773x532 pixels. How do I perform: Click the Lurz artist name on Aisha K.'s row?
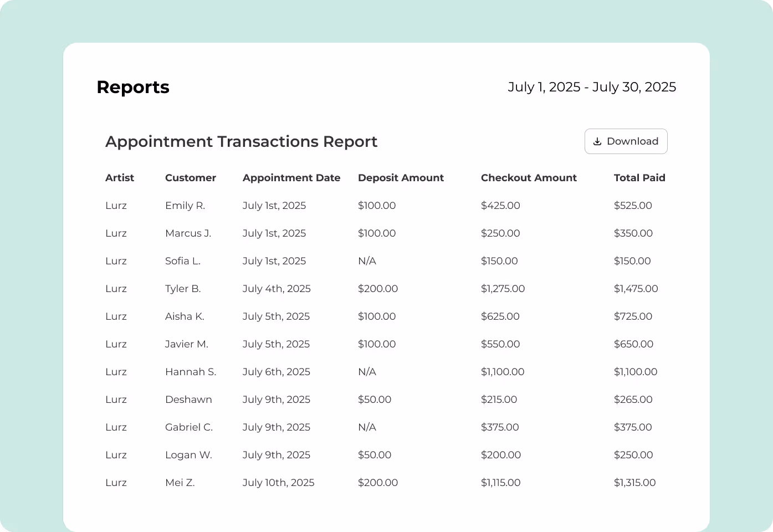coord(116,316)
